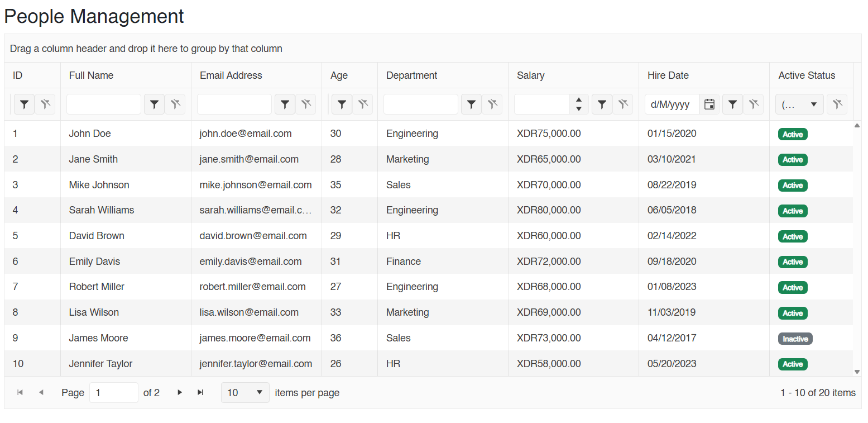Advance to the next page
868x423 pixels.
(179, 392)
